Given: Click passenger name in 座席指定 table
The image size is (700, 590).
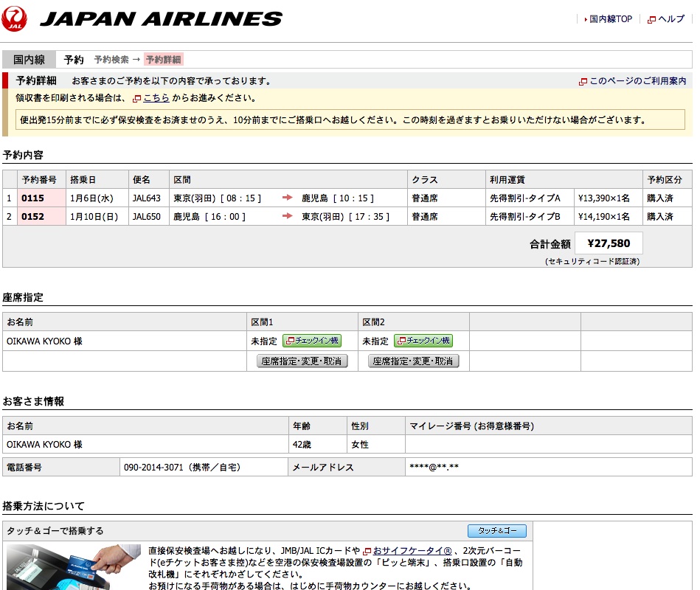Looking at the screenshot, I should [x=44, y=341].
